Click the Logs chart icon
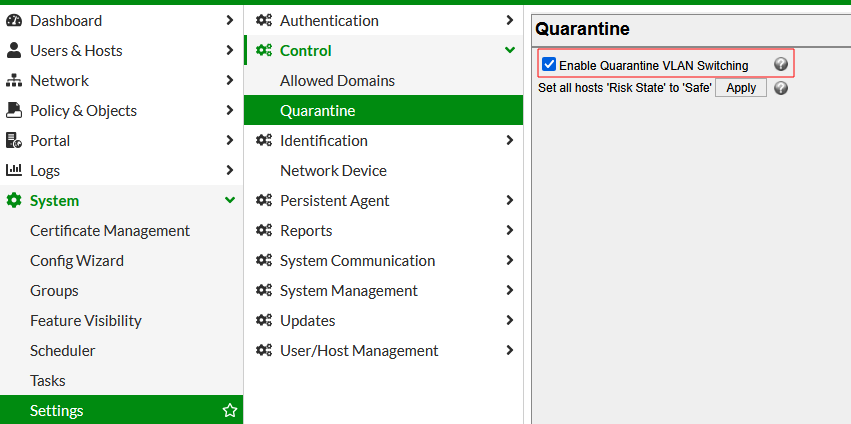Viewport: 851px width, 424px height. click(x=14, y=170)
